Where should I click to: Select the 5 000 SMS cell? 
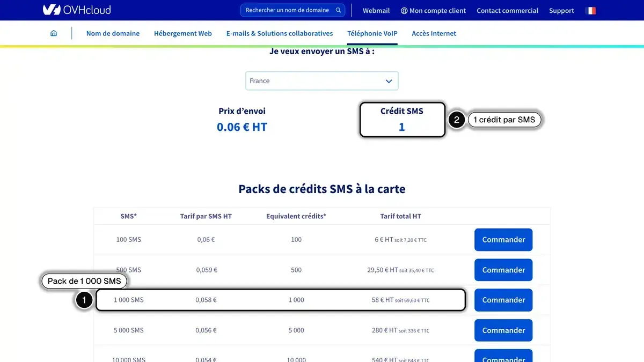129,330
